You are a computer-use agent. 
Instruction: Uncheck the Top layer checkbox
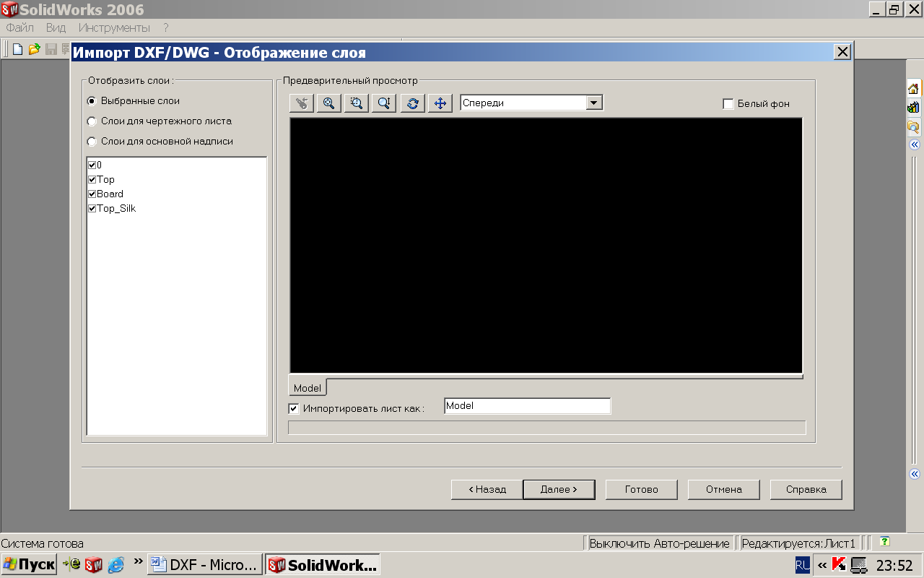pos(92,179)
